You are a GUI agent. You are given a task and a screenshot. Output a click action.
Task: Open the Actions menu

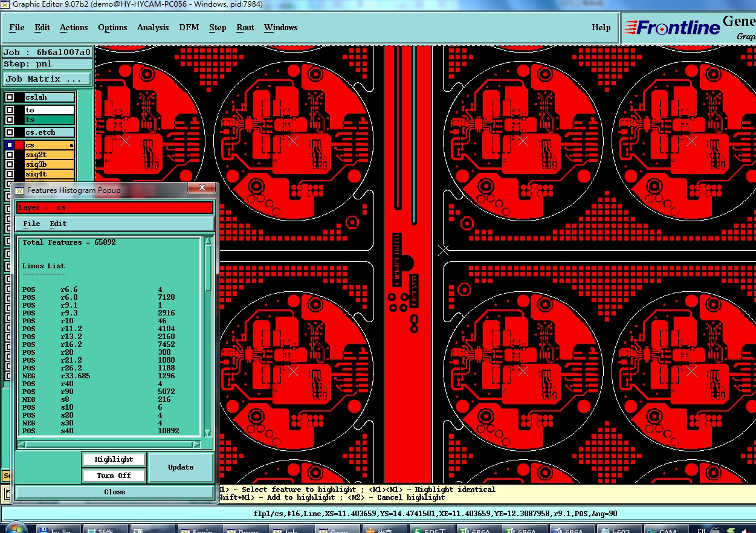tap(74, 27)
